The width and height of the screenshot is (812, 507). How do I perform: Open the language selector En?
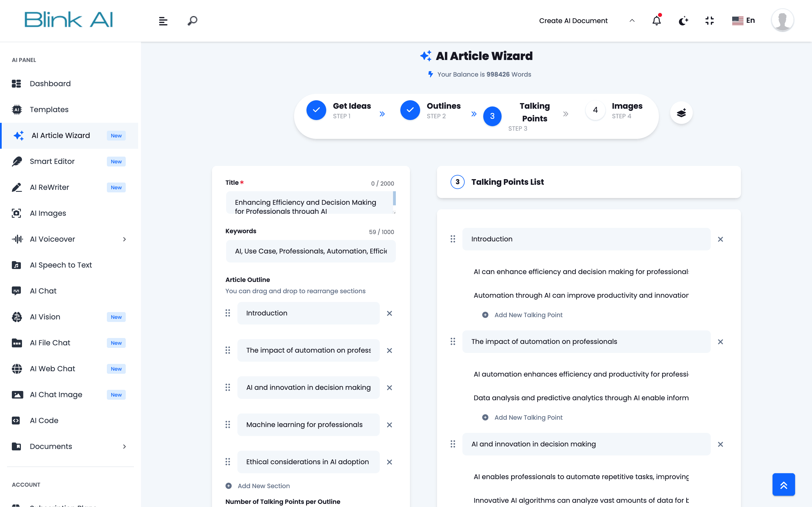point(743,21)
